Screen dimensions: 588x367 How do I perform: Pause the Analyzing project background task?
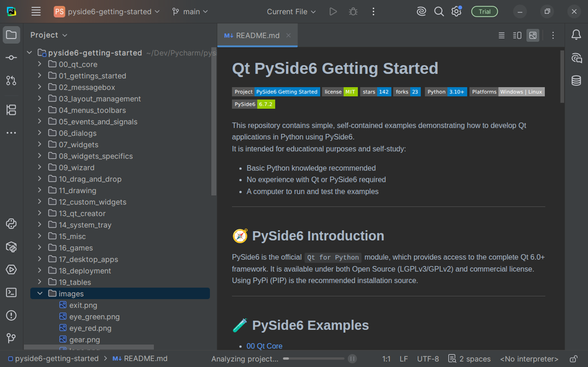point(352,359)
